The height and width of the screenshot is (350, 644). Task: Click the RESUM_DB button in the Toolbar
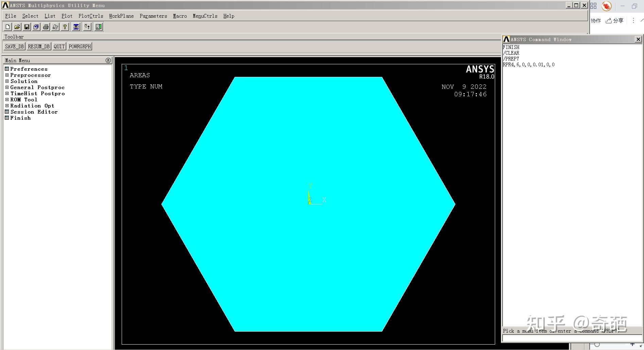point(39,46)
